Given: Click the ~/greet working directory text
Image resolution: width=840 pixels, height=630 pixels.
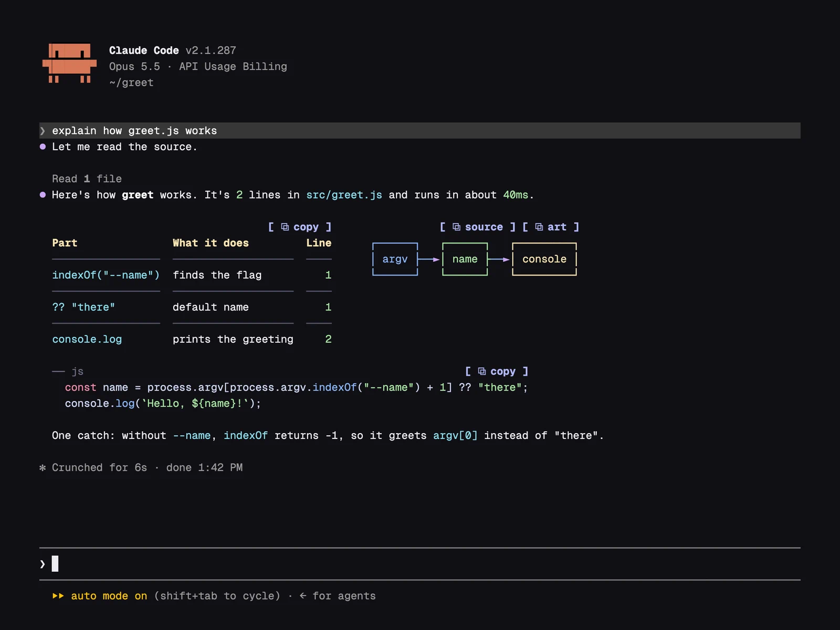Looking at the screenshot, I should pos(131,82).
